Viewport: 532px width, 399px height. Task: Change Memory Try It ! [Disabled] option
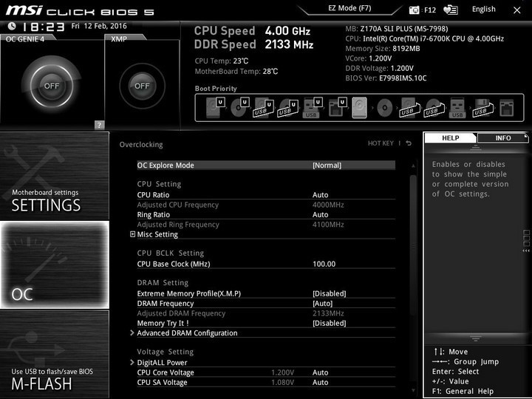pos(330,323)
